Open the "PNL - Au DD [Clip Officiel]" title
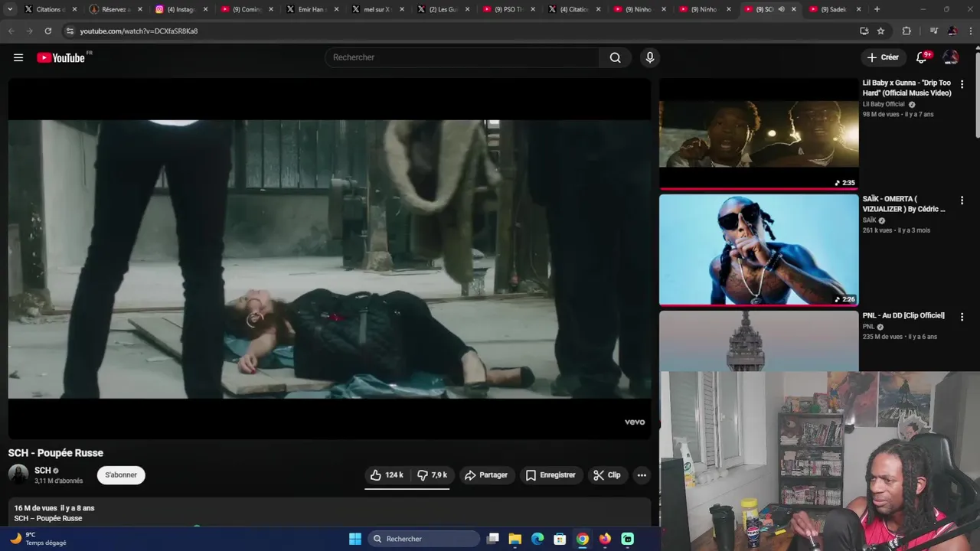This screenshot has width=980, height=551. tap(903, 315)
